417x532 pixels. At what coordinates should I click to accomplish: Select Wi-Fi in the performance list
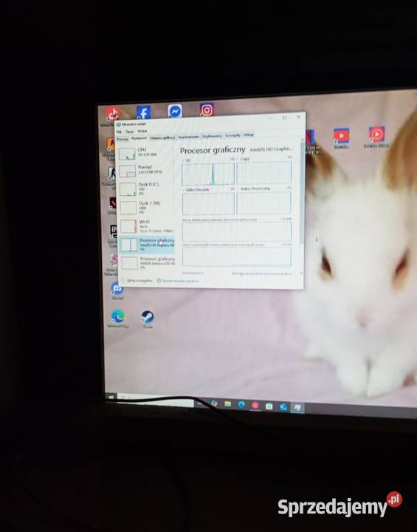tap(146, 226)
